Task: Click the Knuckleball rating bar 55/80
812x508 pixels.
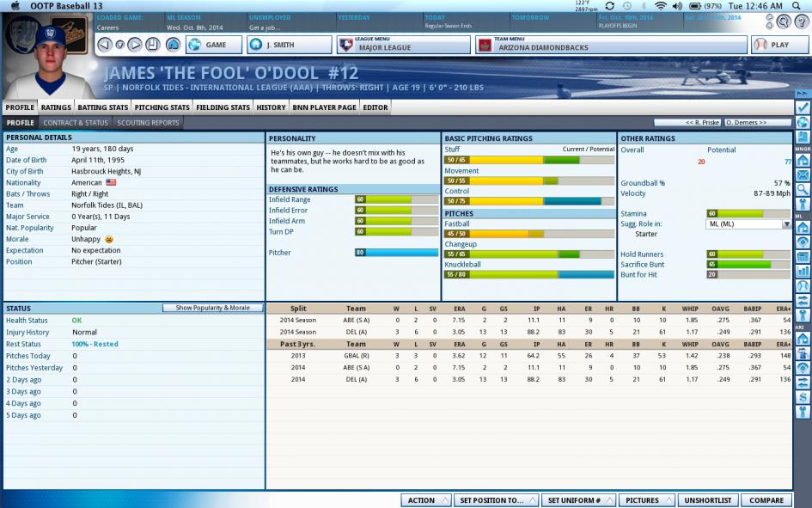Action: click(528, 274)
